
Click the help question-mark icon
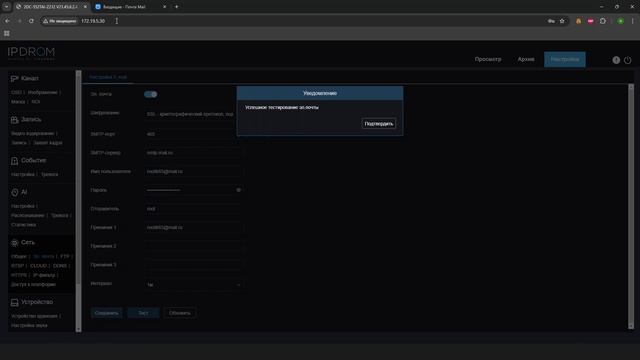(616, 60)
